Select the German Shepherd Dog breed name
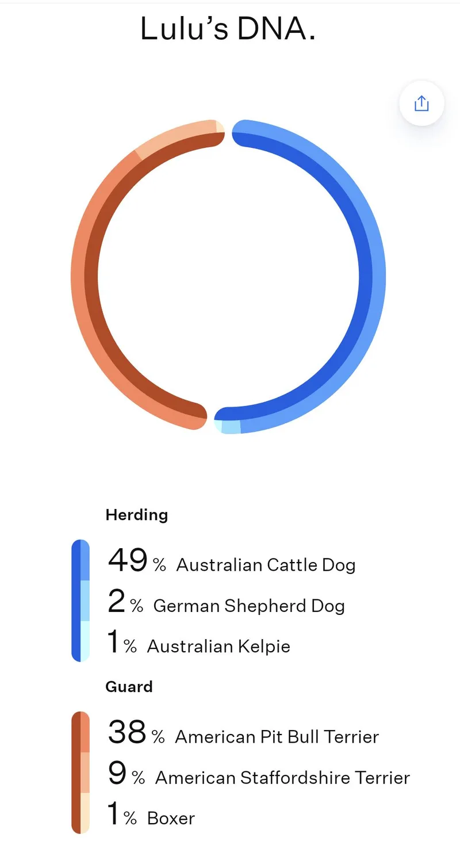 point(249,606)
